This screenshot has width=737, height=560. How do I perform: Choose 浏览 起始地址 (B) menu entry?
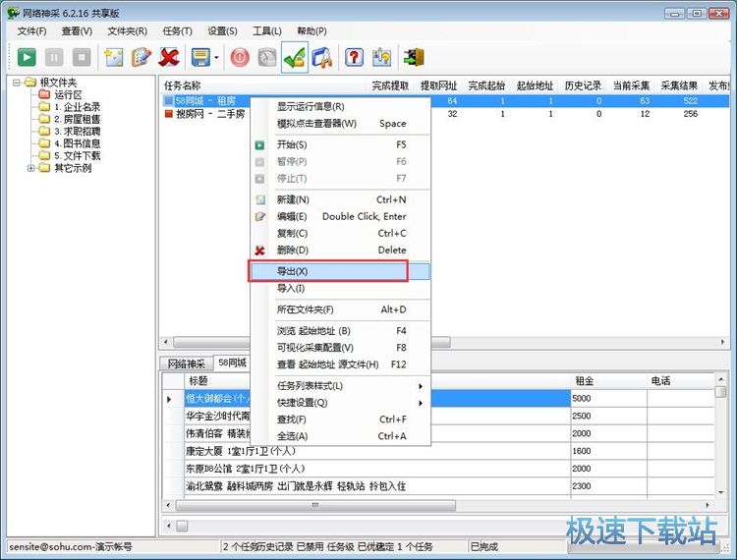[x=341, y=331]
